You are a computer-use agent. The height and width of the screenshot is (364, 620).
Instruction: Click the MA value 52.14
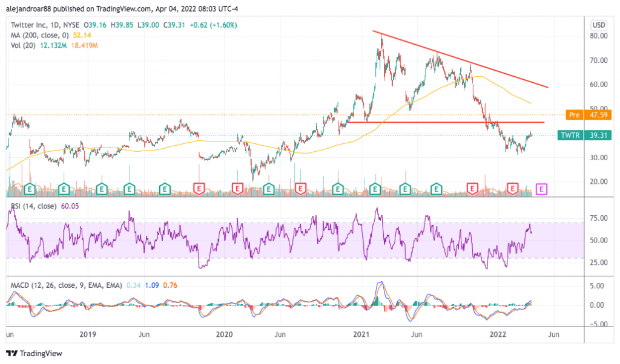(82, 35)
